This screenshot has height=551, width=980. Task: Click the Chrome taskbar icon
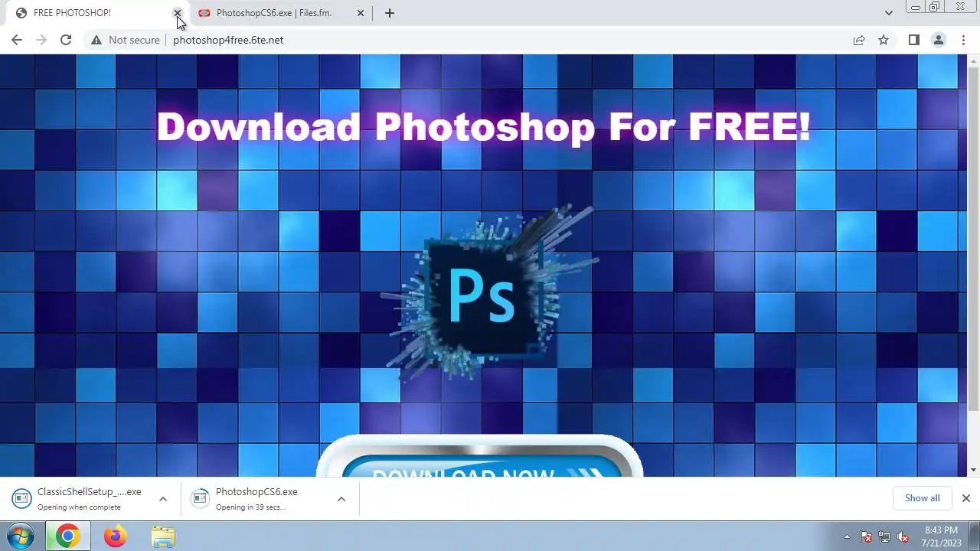pyautogui.click(x=67, y=536)
